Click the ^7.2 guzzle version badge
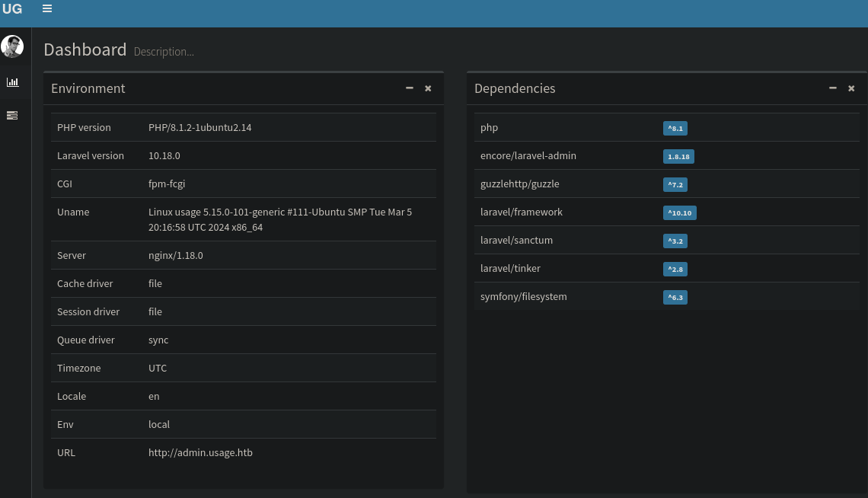868x498 pixels. pyautogui.click(x=675, y=185)
